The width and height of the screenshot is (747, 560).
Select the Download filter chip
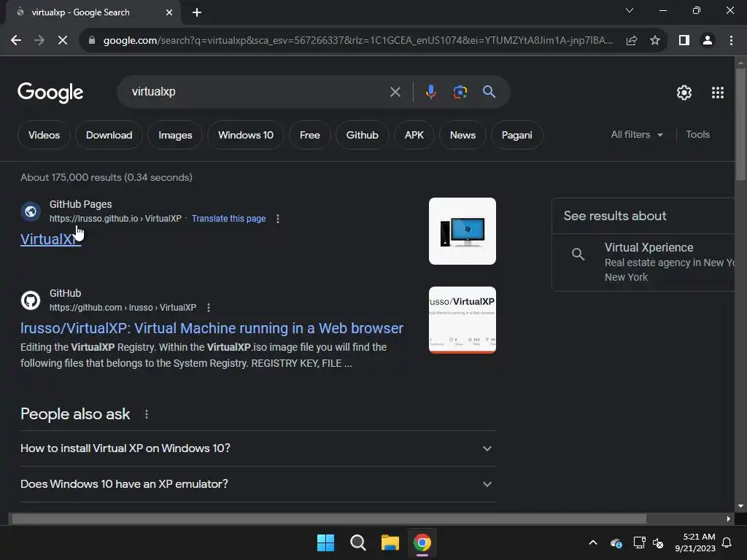tap(109, 135)
